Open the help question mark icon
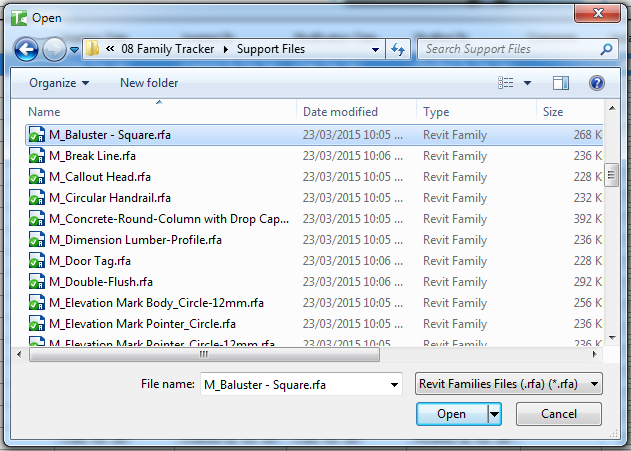The image size is (631, 451). (597, 83)
